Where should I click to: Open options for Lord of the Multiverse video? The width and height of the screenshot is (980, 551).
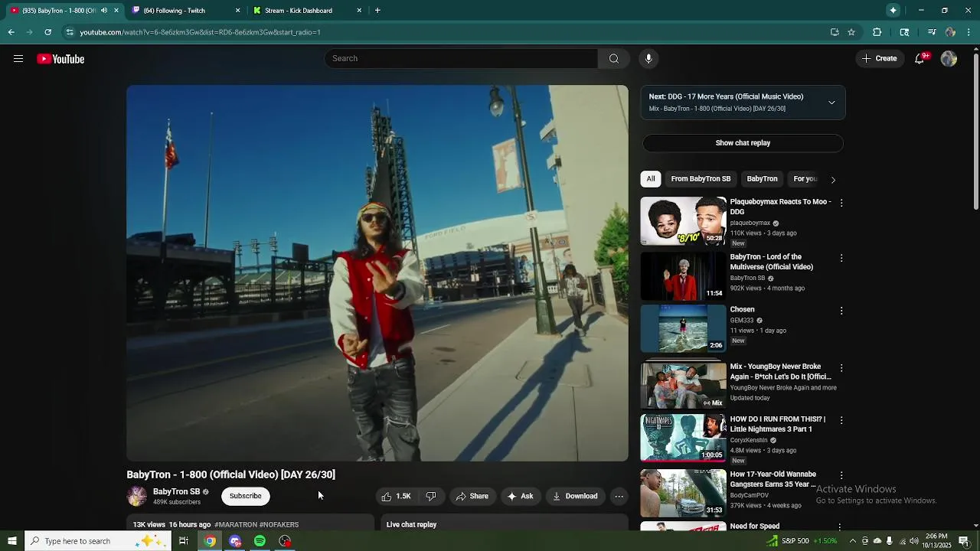(x=841, y=258)
